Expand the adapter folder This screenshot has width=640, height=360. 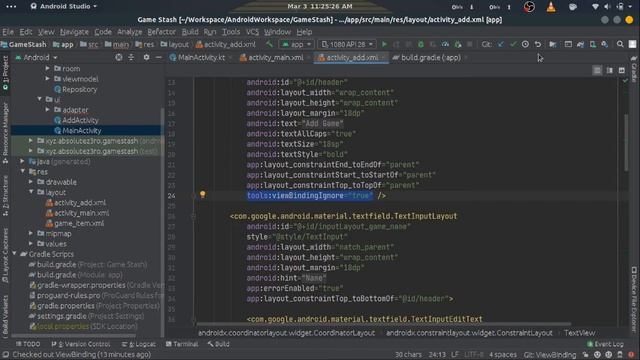click(48, 109)
